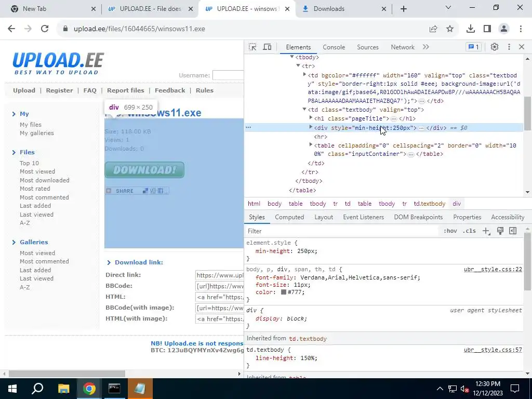The height and width of the screenshot is (399, 532).
Task: Reload the page
Action: [x=45, y=29]
